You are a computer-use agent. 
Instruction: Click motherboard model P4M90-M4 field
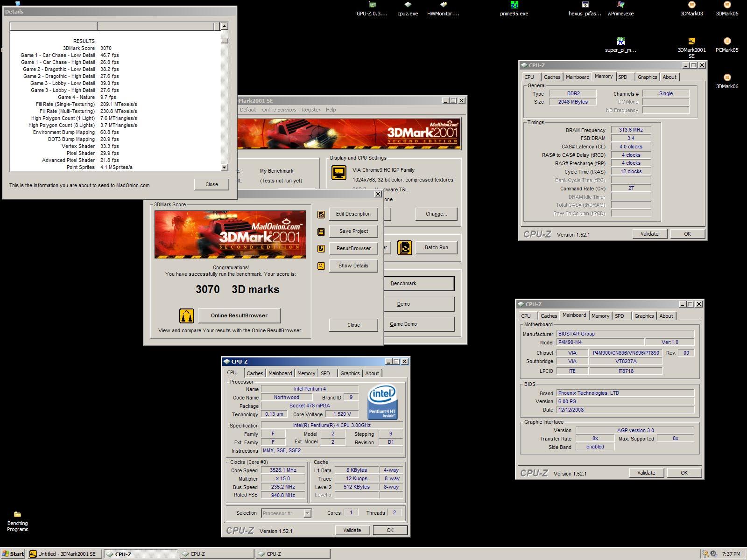[x=600, y=342]
